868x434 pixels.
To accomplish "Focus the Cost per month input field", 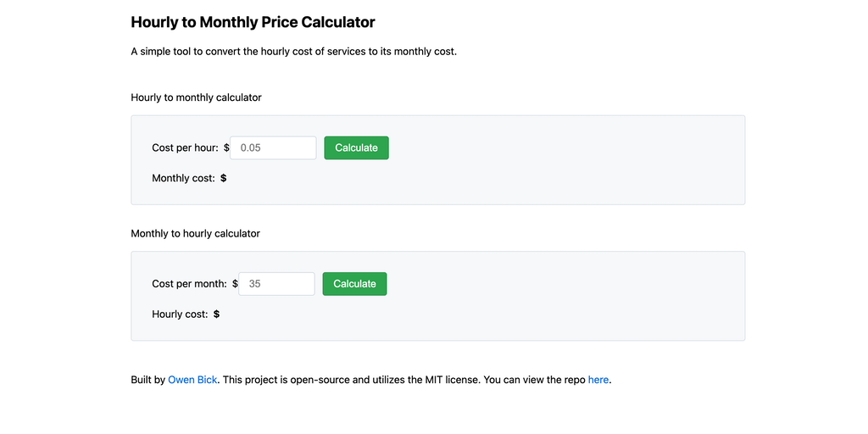I will tap(276, 284).
